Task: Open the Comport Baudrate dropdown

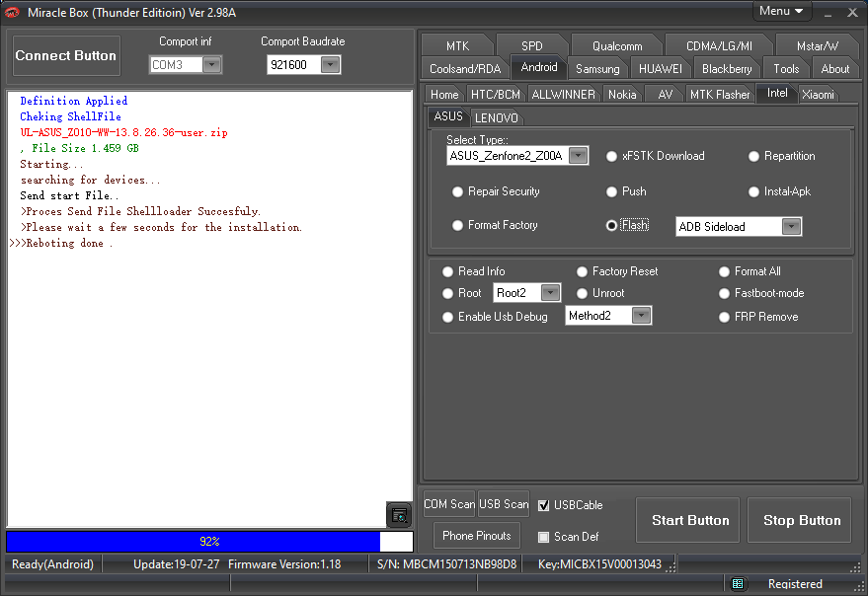Action: (330, 65)
